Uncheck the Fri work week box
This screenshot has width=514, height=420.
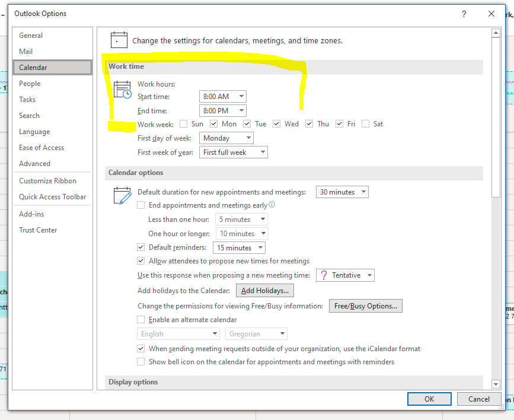[x=339, y=124]
